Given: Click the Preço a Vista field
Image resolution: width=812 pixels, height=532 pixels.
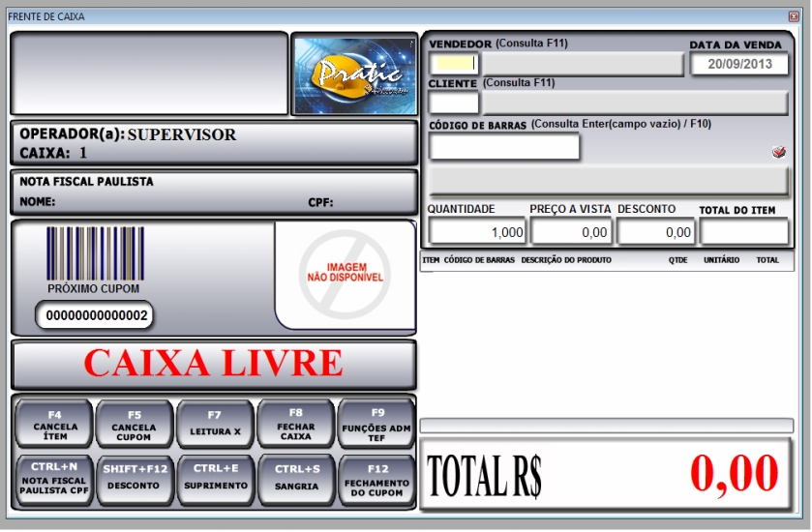Looking at the screenshot, I should 572,232.
